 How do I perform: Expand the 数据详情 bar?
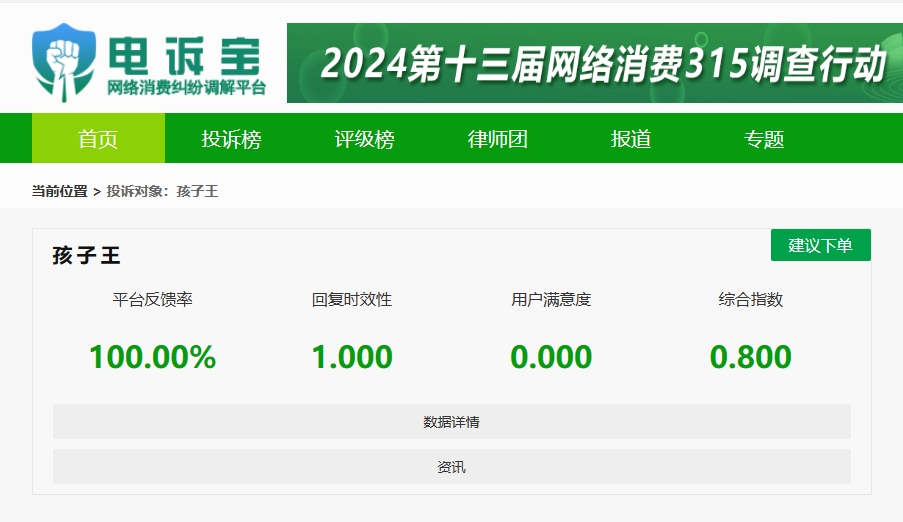click(x=452, y=422)
